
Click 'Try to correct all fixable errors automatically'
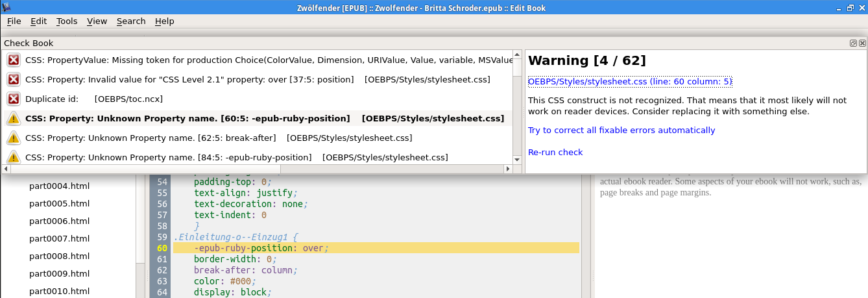pos(621,130)
